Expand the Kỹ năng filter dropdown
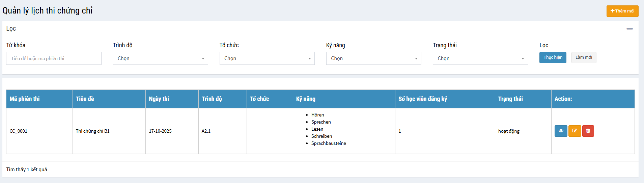644x183 pixels. click(373, 58)
